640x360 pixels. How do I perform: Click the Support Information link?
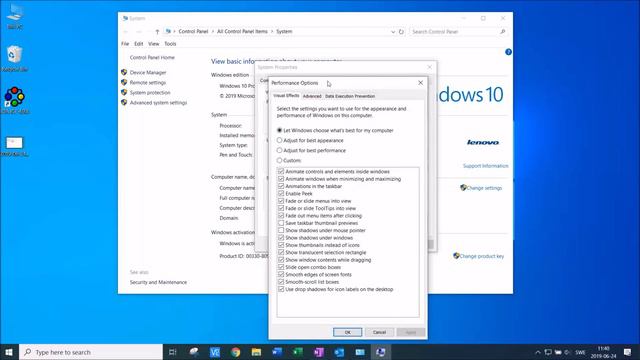(485, 166)
